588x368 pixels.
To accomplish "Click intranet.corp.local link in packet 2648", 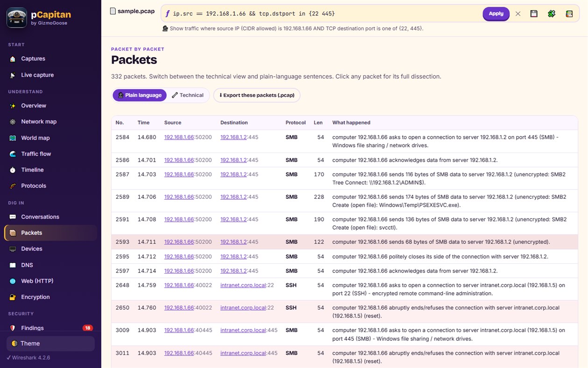I will point(243,285).
